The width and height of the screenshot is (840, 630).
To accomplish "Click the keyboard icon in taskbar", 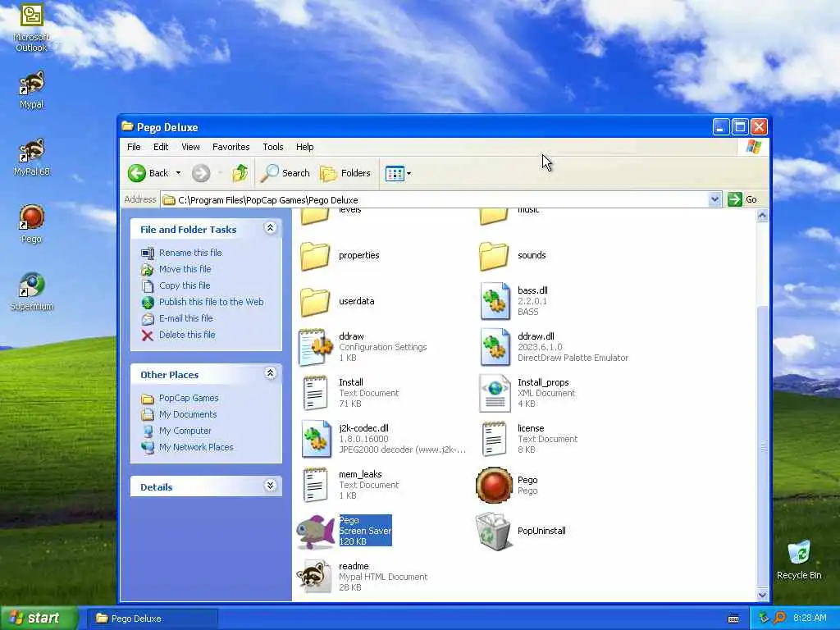I will [733, 619].
